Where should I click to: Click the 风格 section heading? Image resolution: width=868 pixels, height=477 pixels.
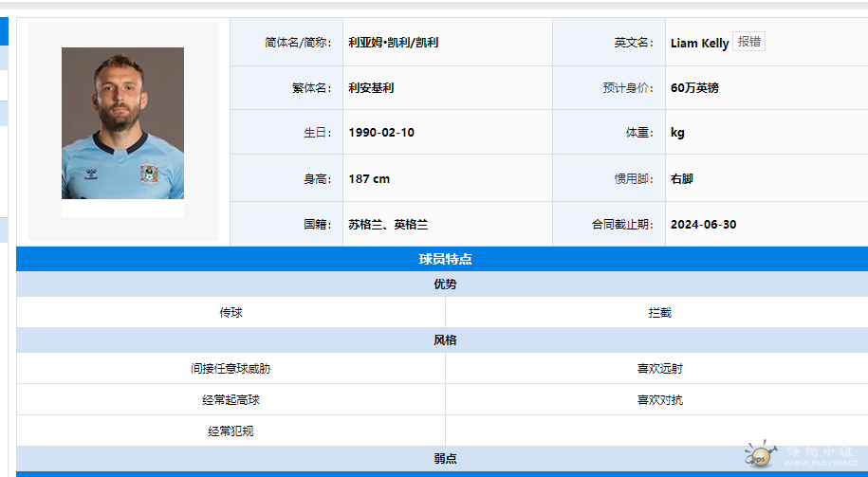445,340
